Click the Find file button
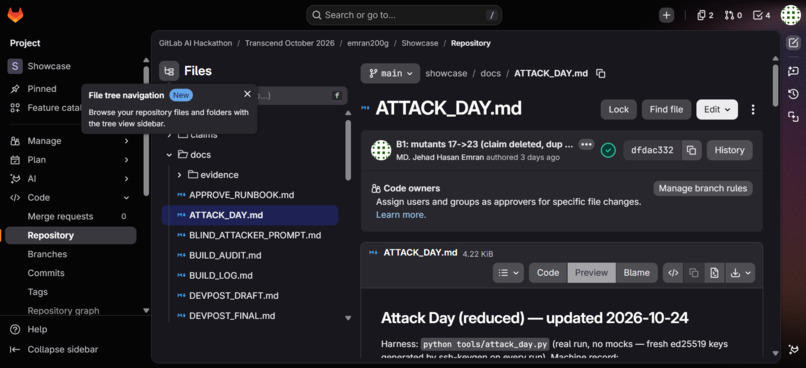This screenshot has height=368, width=806. point(666,109)
